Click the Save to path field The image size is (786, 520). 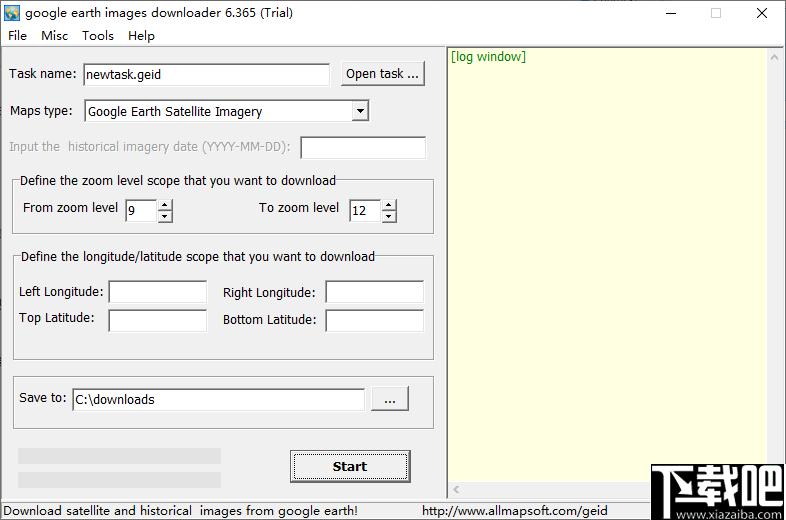(x=219, y=400)
